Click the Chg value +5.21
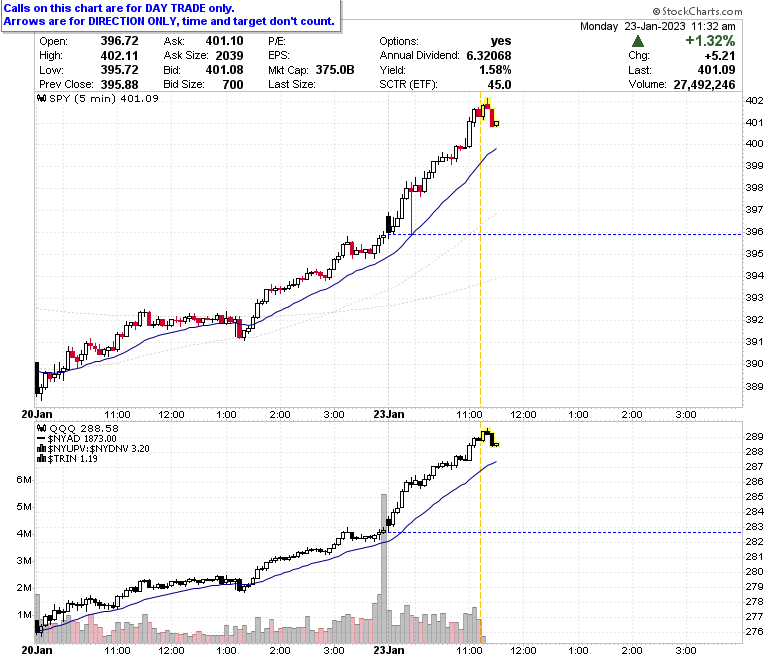 tap(720, 56)
